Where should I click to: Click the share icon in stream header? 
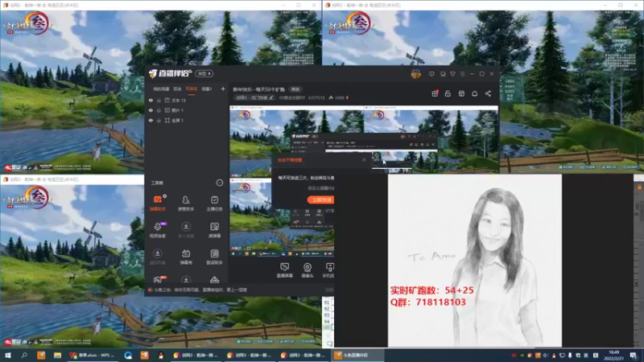(488, 93)
